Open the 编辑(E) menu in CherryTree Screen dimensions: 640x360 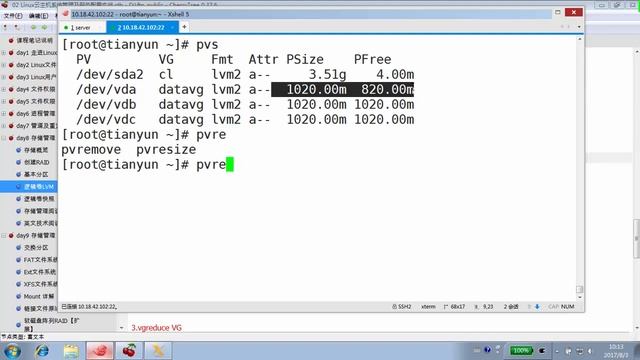38,16
